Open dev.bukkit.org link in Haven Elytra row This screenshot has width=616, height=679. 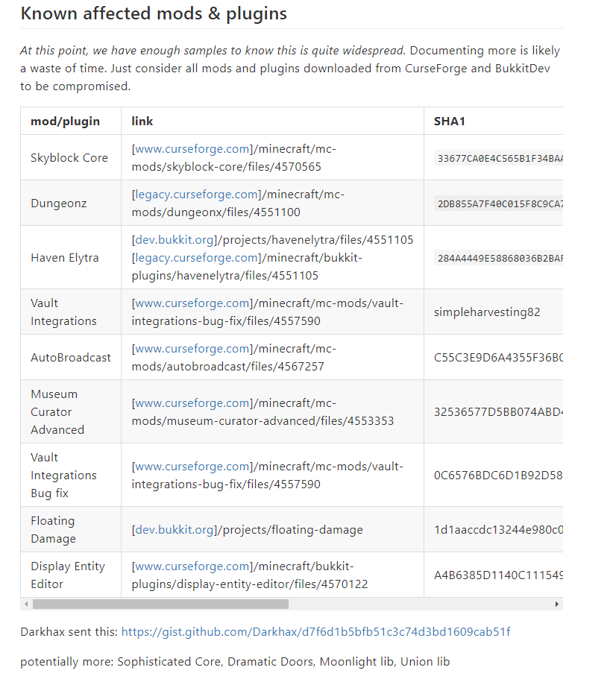(175, 240)
